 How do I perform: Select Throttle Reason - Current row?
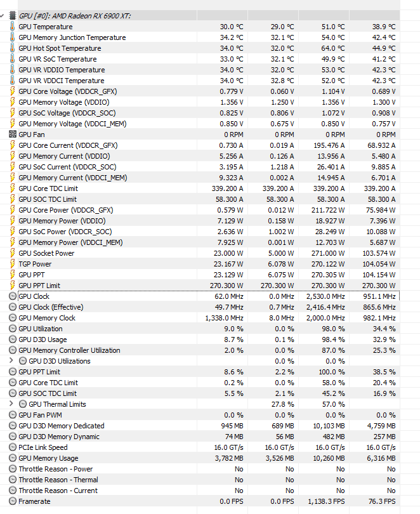point(200,491)
